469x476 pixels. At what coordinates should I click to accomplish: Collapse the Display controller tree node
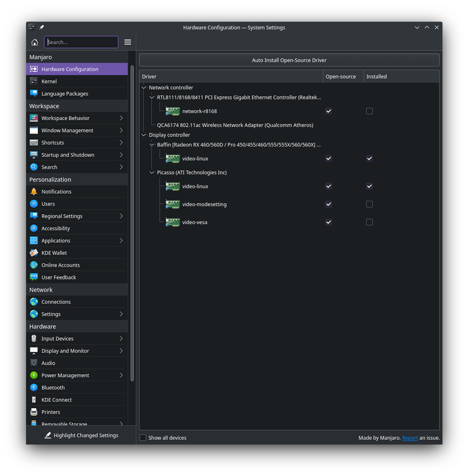point(144,135)
